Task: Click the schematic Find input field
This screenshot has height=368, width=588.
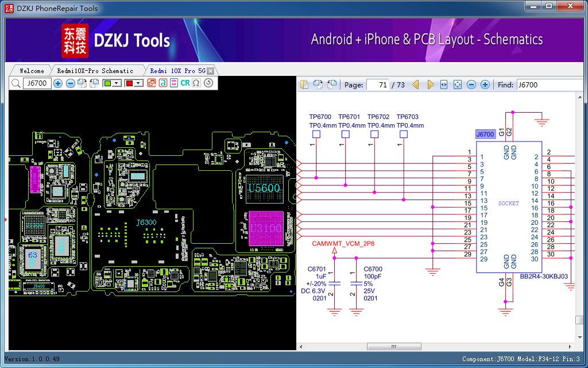Action: 548,85
